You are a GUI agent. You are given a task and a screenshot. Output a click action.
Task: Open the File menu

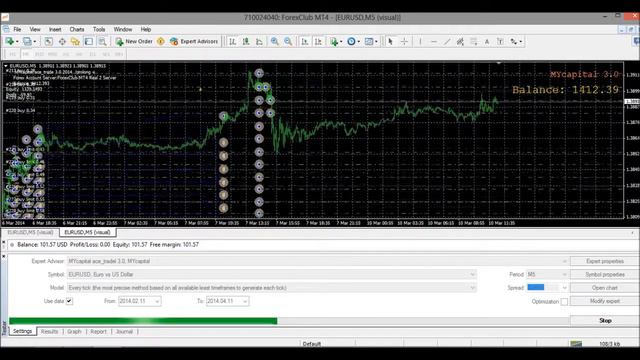click(x=17, y=29)
